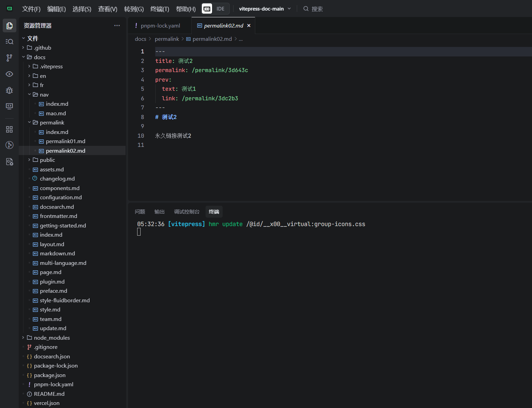Image resolution: width=532 pixels, height=408 pixels.
Task: Click the eye-shaped preview icon in sidebar
Action: click(x=10, y=74)
